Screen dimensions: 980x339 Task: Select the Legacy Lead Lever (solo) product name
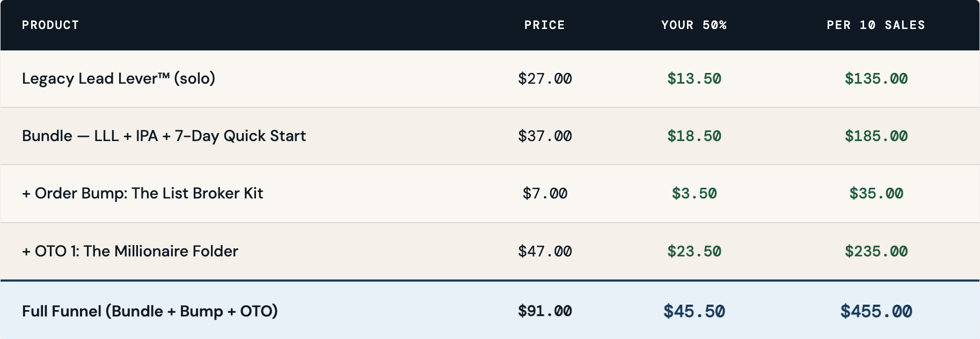(119, 79)
